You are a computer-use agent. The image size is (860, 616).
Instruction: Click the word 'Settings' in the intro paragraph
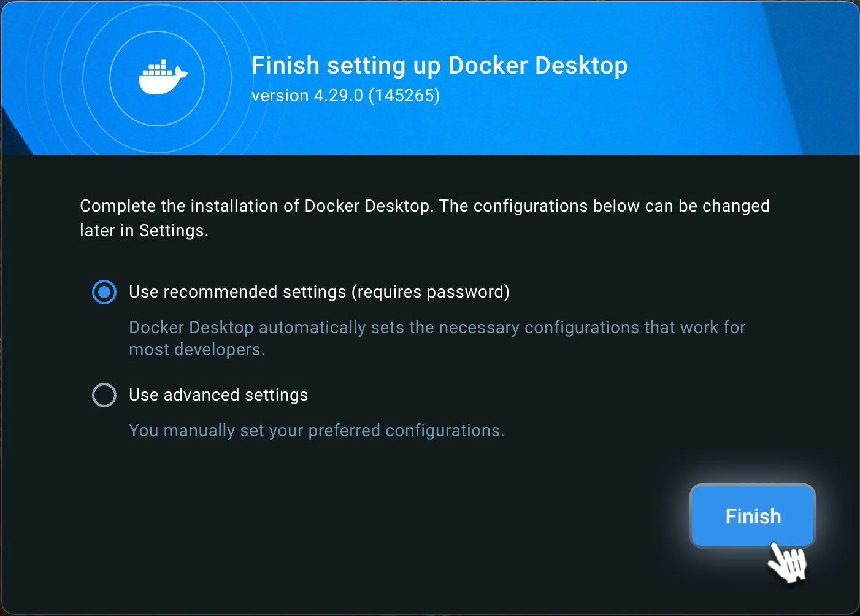click(172, 231)
